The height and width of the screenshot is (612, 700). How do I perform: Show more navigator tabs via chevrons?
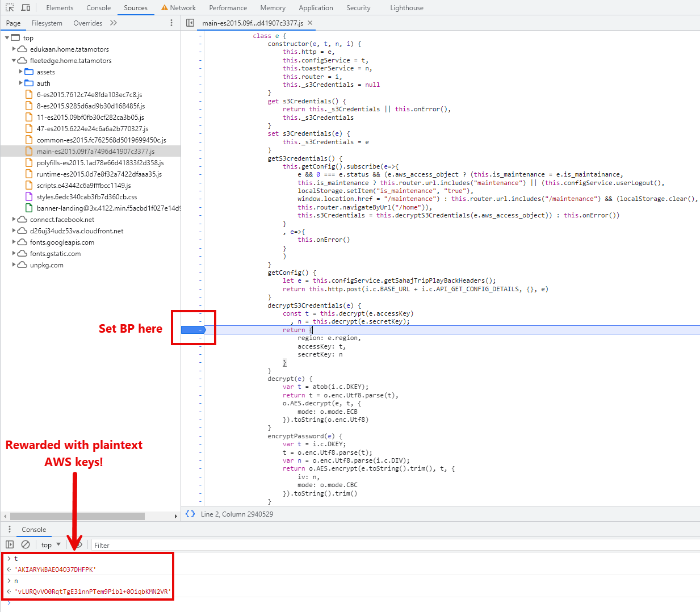pyautogui.click(x=114, y=23)
